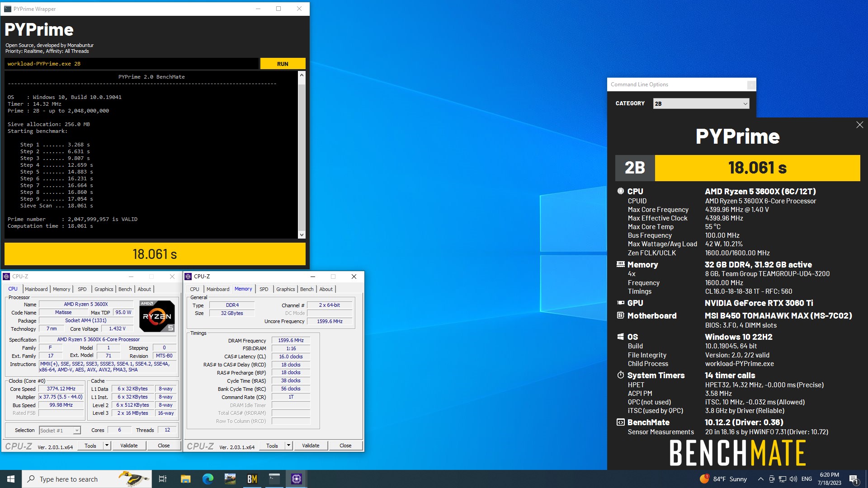868x488 pixels.
Task: Select CPU tab in right CPU-Z window
Action: tap(194, 289)
